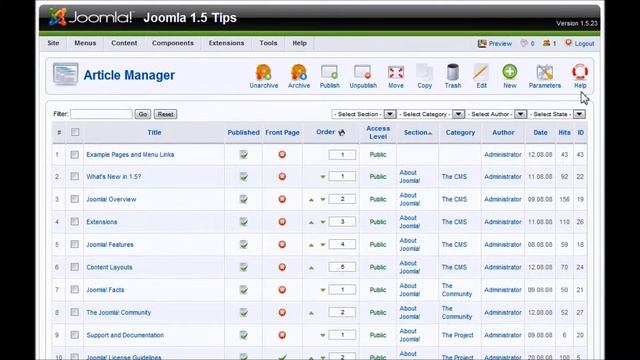The image size is (640, 360).
Task: Click the Reset filter button
Action: (165, 114)
